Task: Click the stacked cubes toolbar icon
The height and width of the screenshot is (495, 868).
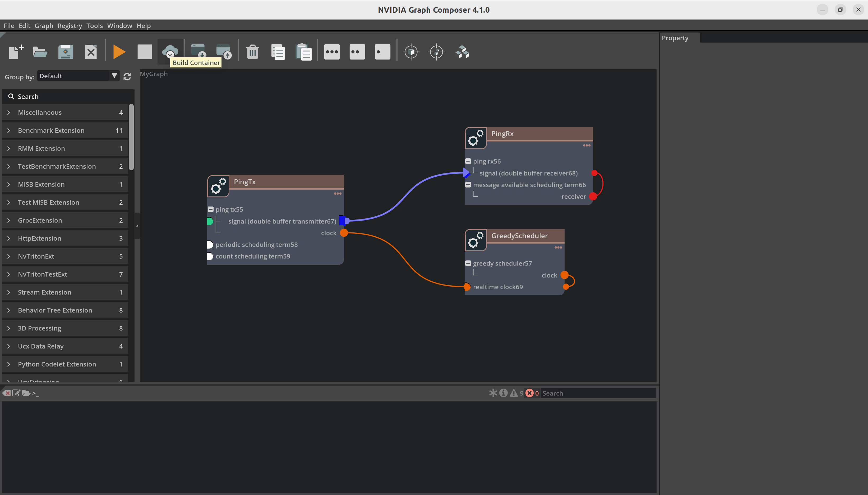Action: point(462,52)
